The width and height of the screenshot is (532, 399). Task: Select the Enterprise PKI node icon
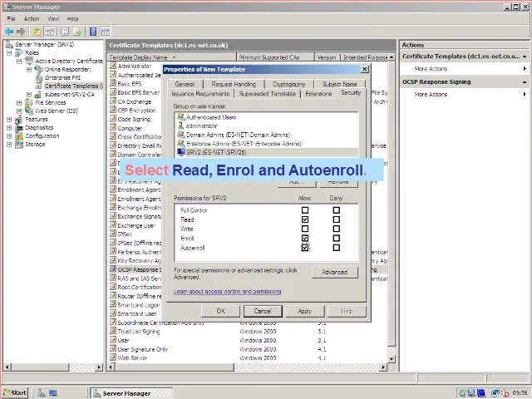point(39,77)
